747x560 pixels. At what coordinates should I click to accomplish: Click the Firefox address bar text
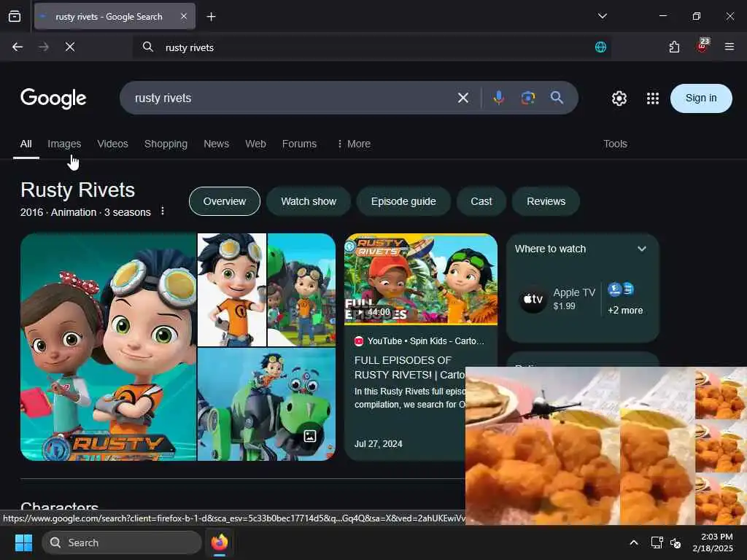point(189,47)
